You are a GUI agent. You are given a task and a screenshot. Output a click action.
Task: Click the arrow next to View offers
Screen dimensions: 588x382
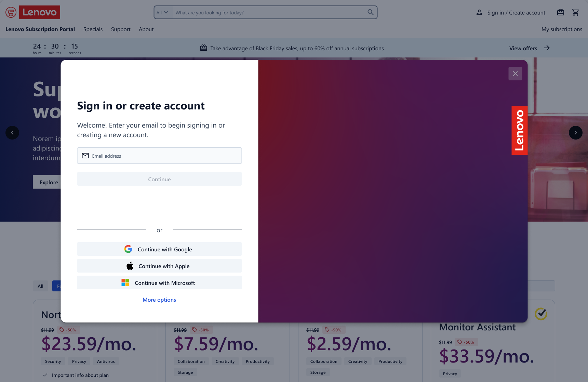click(547, 48)
